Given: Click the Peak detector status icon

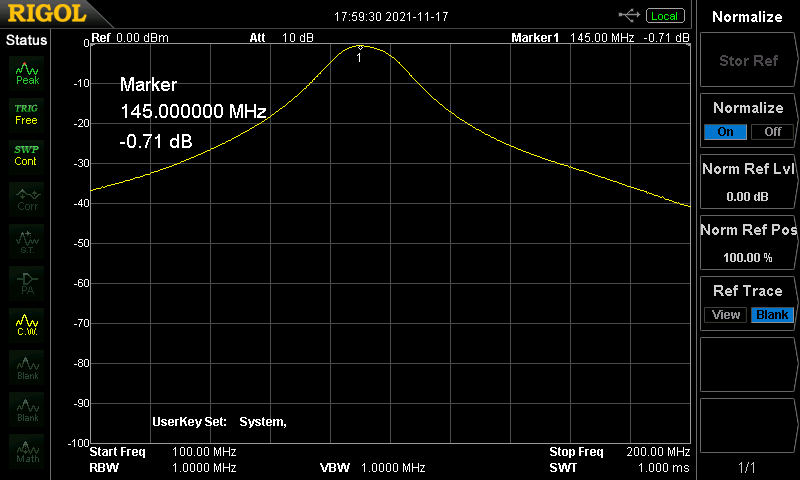Looking at the screenshot, I should (x=27, y=71).
